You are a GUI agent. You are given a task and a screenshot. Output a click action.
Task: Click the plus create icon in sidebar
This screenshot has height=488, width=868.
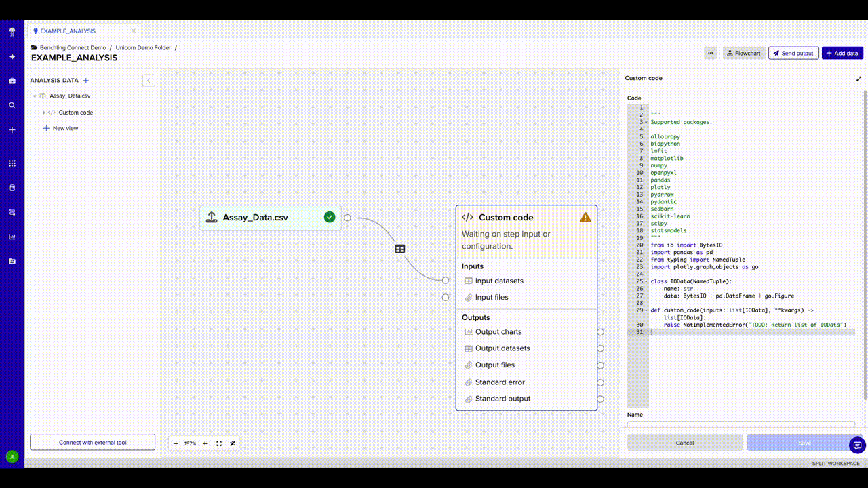[x=12, y=129]
